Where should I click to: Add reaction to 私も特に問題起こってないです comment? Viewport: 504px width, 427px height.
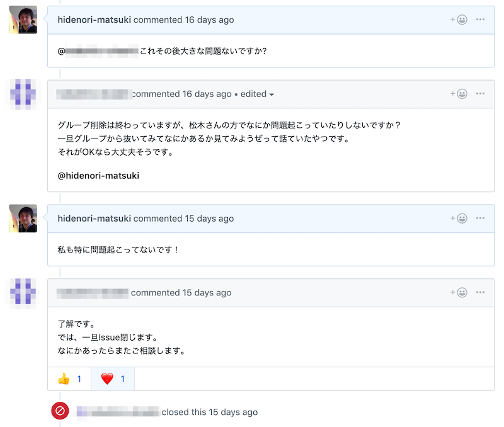[x=459, y=219]
